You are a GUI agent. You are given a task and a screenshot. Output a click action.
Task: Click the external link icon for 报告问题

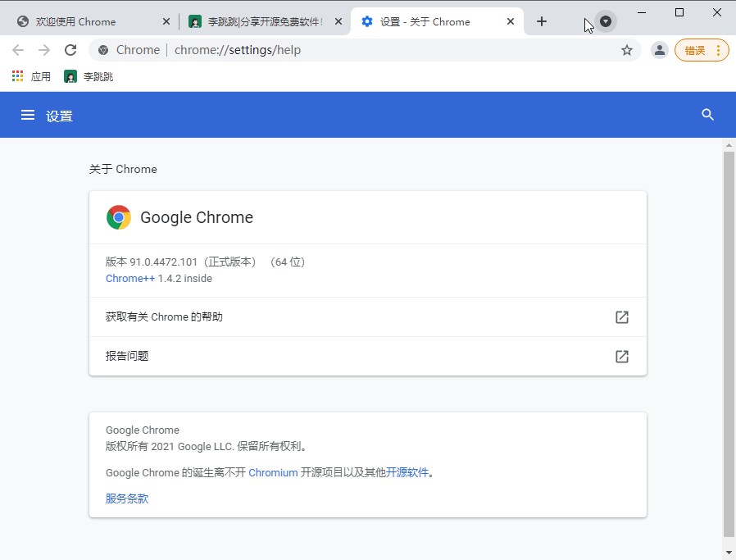(x=622, y=357)
